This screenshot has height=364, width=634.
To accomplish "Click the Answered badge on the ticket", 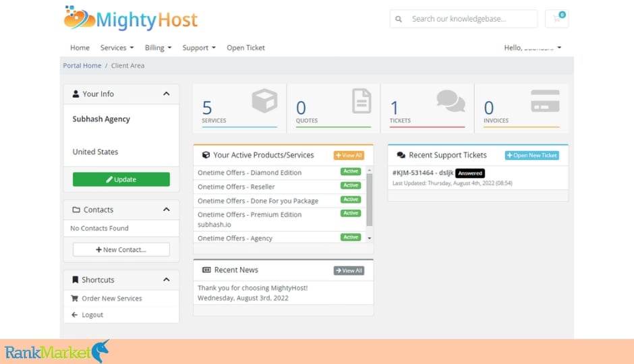I will 470,173.
